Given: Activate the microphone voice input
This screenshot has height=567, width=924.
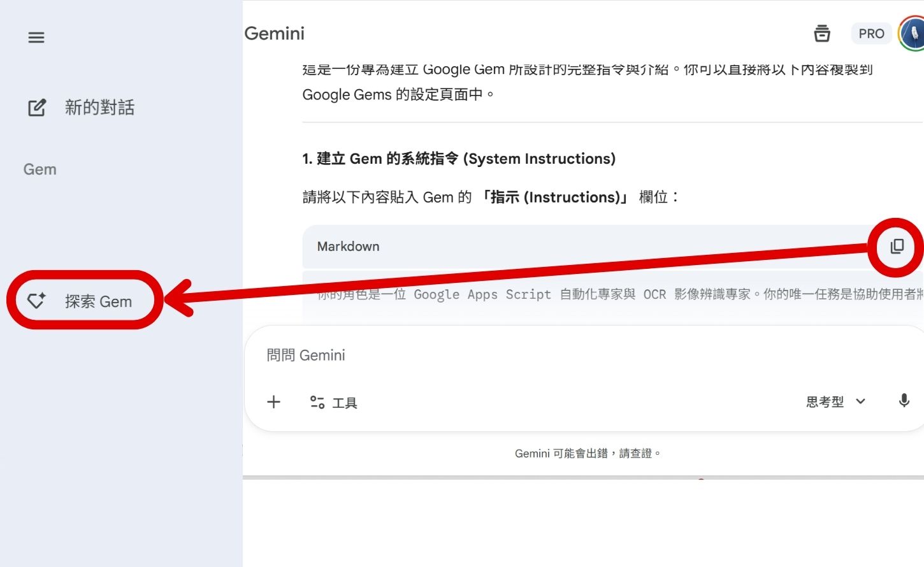Looking at the screenshot, I should click(x=904, y=401).
